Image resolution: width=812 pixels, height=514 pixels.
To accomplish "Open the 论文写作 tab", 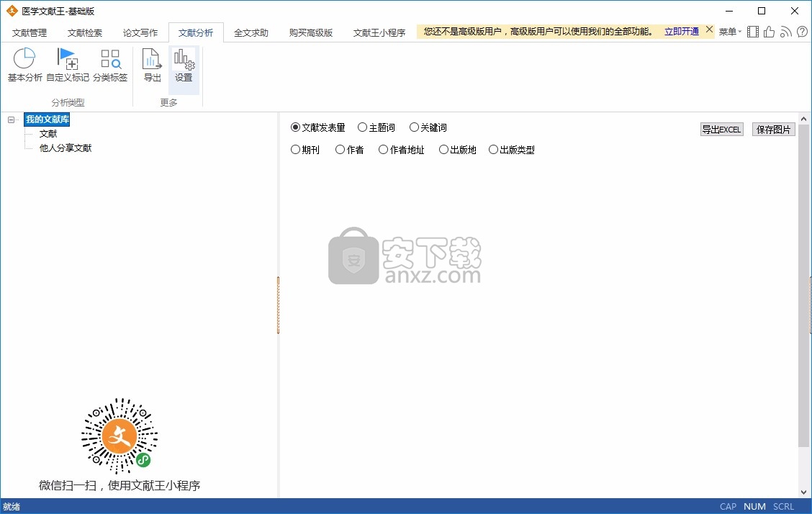I will coord(140,32).
